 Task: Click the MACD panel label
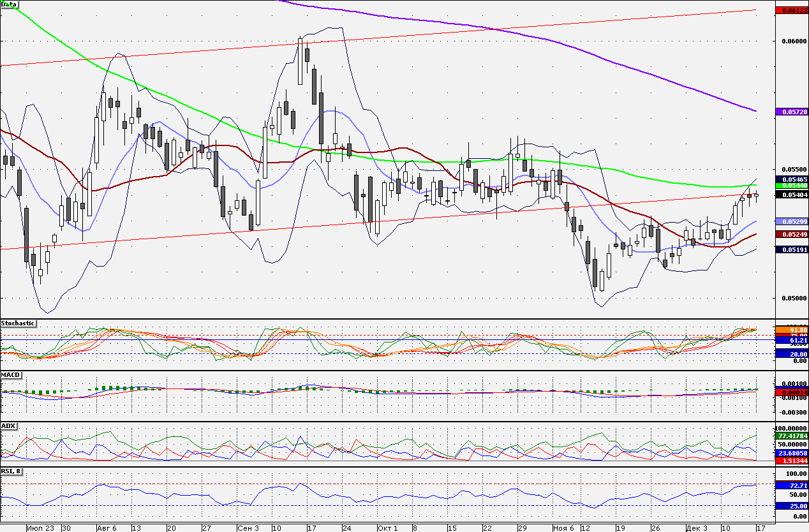(11, 375)
